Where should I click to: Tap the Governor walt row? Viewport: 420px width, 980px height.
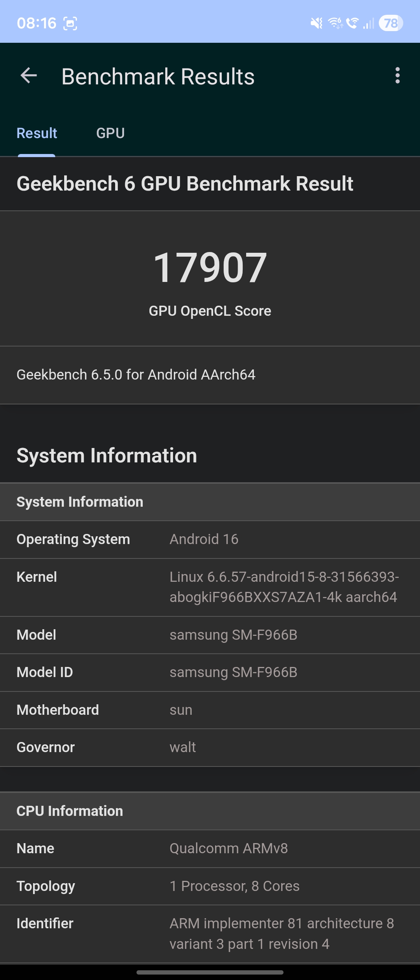[x=210, y=747]
